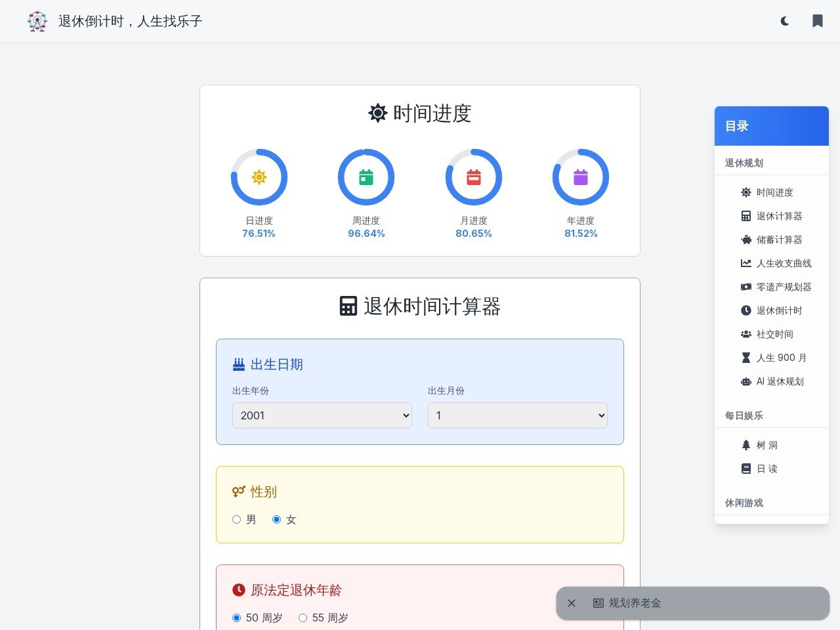Click the 年进度 progress ring
The height and width of the screenshot is (630, 840).
[581, 177]
